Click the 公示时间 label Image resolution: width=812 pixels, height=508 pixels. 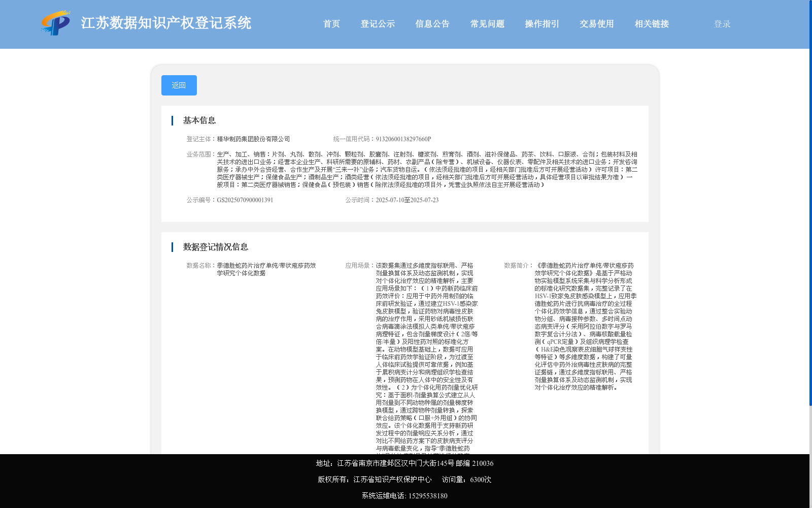[x=359, y=200]
